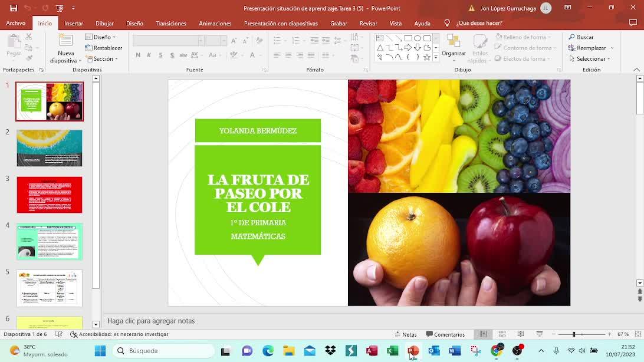This screenshot has height=362, width=644.
Task: Click the increase font size icon
Action: tap(234, 41)
